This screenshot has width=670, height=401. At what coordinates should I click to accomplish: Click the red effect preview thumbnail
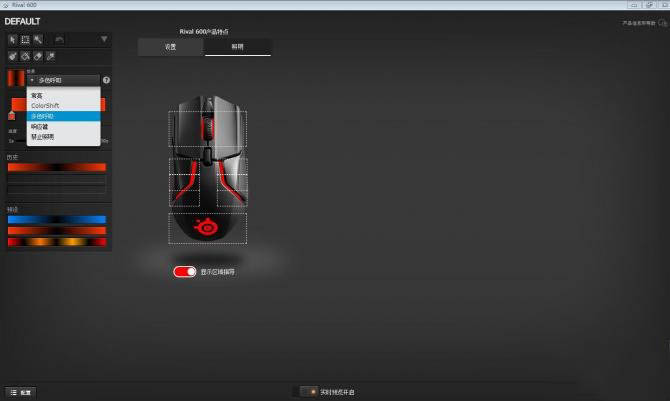click(x=16, y=79)
